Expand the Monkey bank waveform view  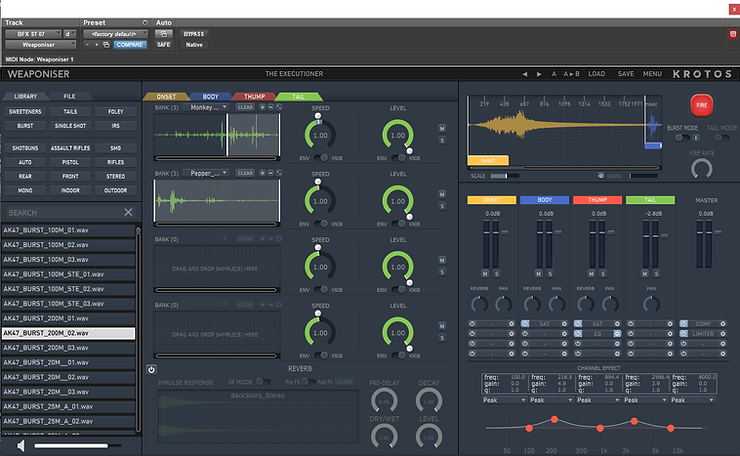pos(279,107)
